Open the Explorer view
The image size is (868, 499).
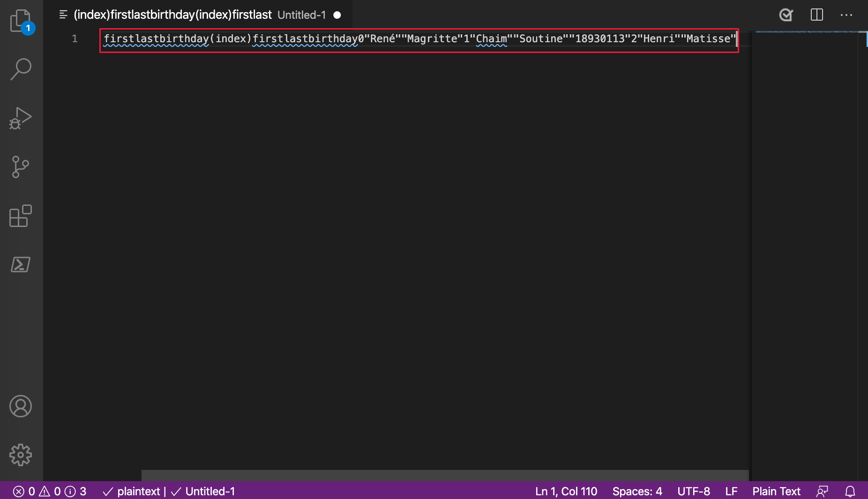pyautogui.click(x=21, y=21)
